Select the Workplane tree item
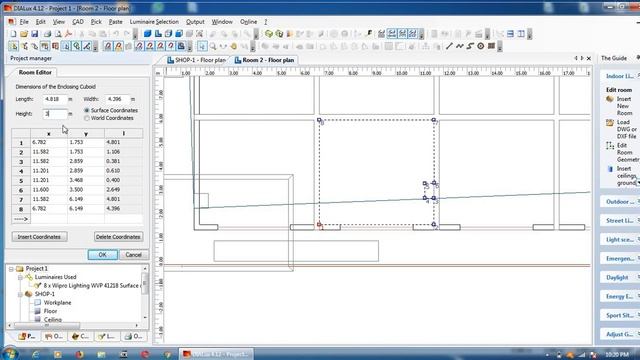The height and width of the screenshot is (360, 640). (x=57, y=303)
